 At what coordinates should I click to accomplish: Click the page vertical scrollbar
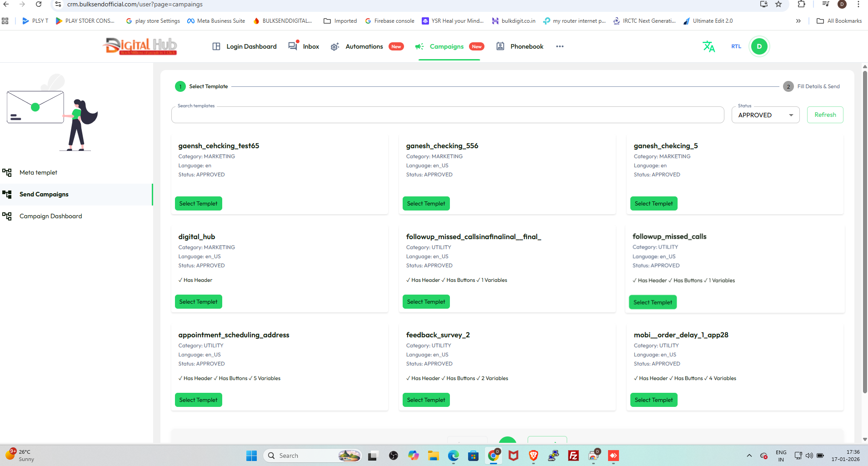[864, 227]
